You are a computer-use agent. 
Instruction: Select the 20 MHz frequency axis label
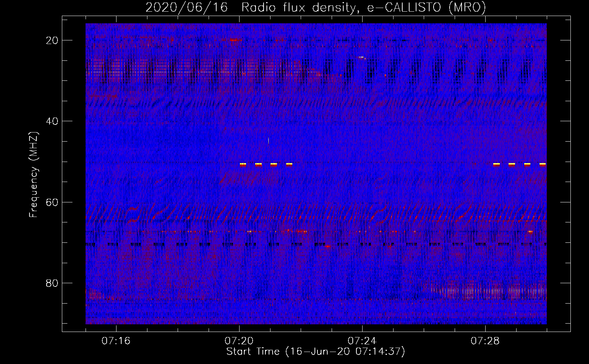click(52, 40)
